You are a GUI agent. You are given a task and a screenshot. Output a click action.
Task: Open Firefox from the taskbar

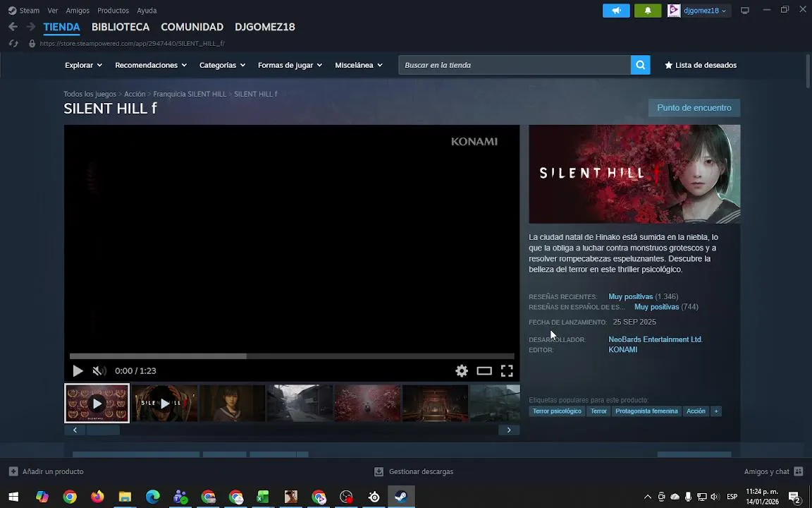tap(97, 497)
